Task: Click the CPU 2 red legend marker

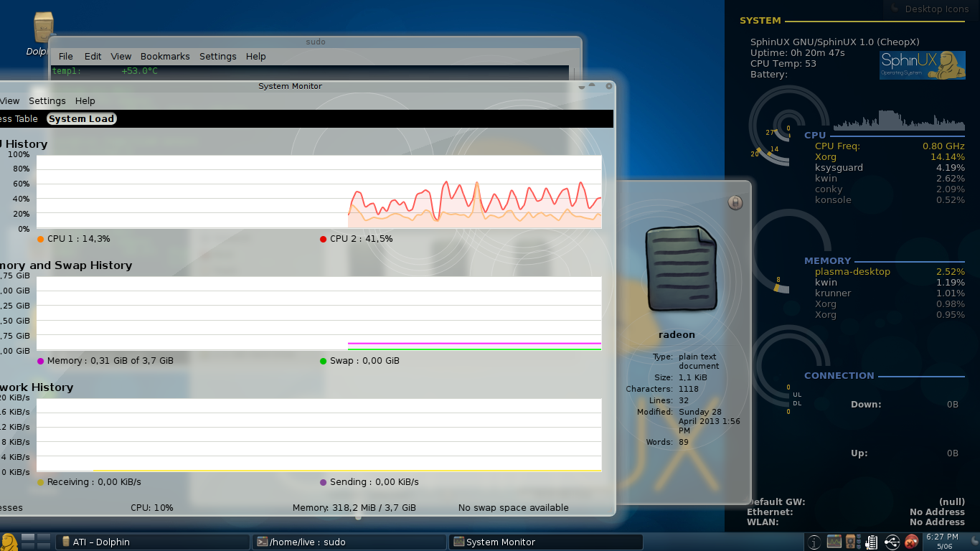Action: pyautogui.click(x=324, y=239)
